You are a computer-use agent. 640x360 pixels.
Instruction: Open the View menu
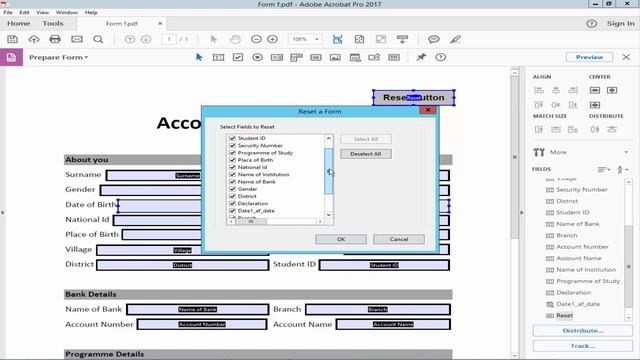pos(42,12)
